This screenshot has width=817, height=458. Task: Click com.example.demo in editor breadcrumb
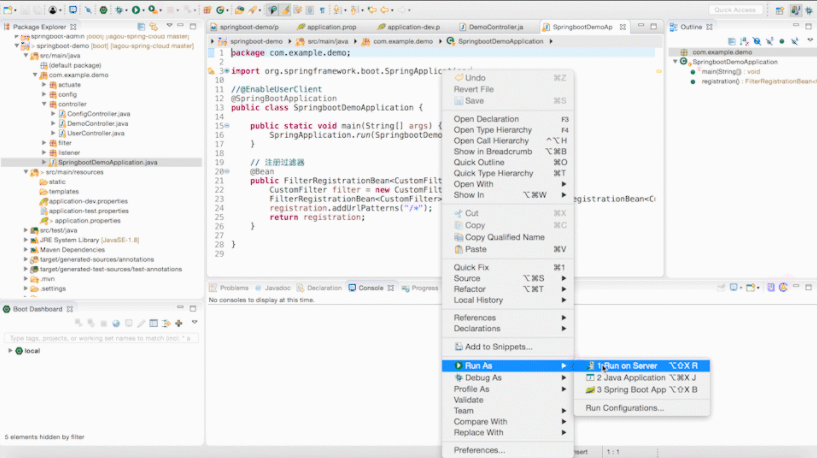(402, 41)
